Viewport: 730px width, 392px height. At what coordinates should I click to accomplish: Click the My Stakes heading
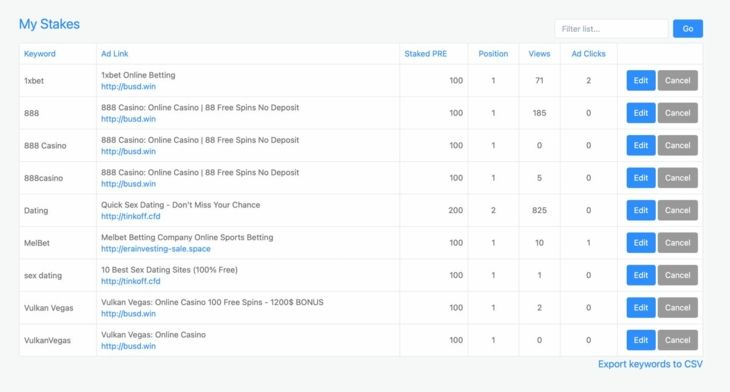49,24
